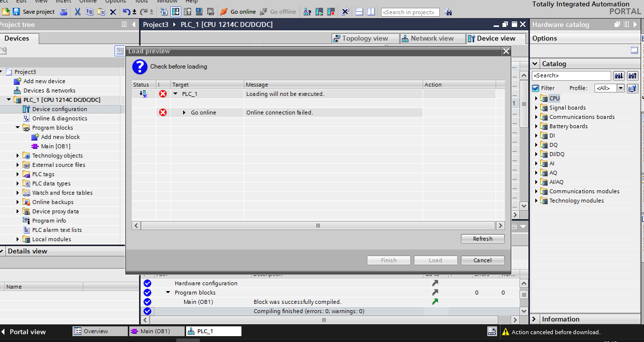Click the Load preview horizontal scrollbar
The height and width of the screenshot is (342, 644).
coord(318,226)
